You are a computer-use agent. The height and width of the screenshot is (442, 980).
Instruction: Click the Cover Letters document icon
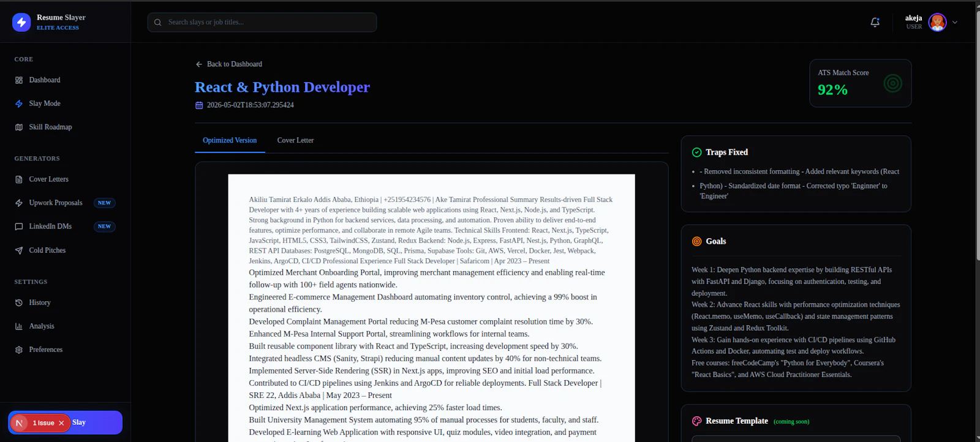pyautogui.click(x=19, y=179)
